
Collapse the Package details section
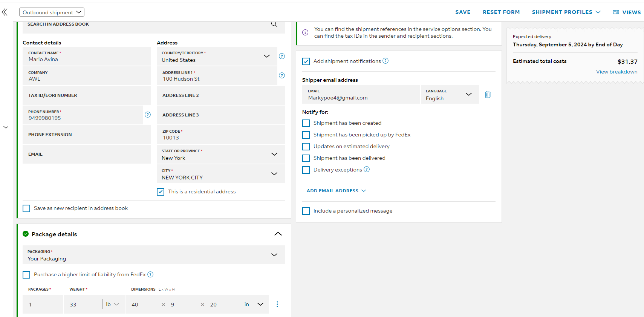[278, 234]
